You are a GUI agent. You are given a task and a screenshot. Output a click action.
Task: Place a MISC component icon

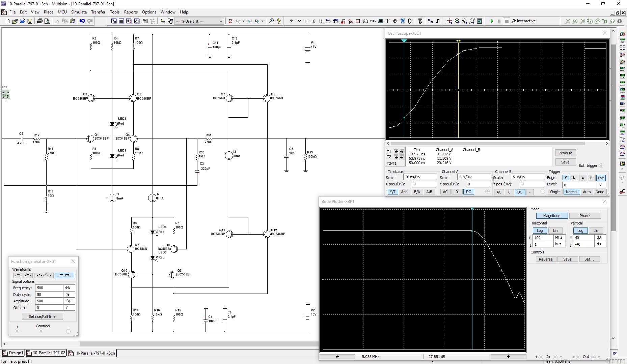click(373, 21)
